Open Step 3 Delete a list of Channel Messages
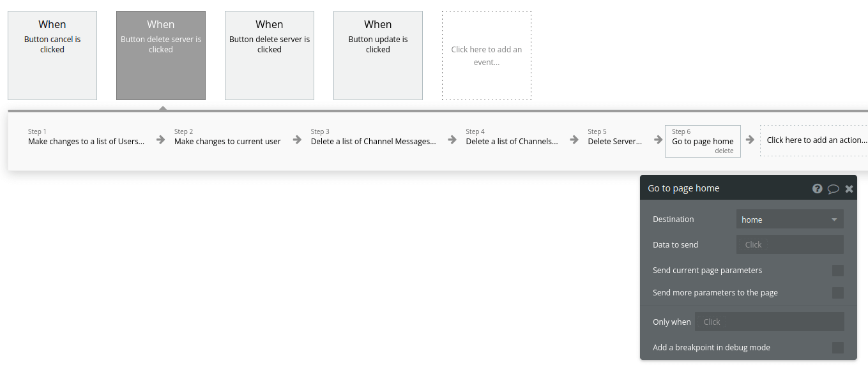 (x=374, y=137)
